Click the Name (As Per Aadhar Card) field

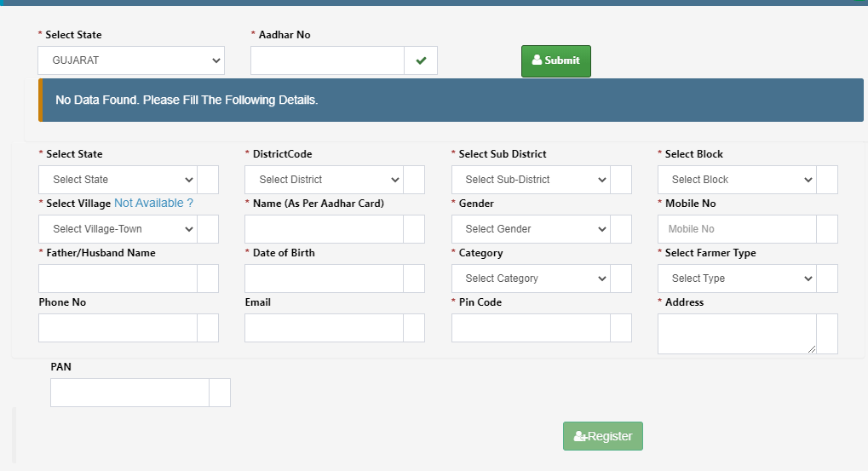pos(324,229)
